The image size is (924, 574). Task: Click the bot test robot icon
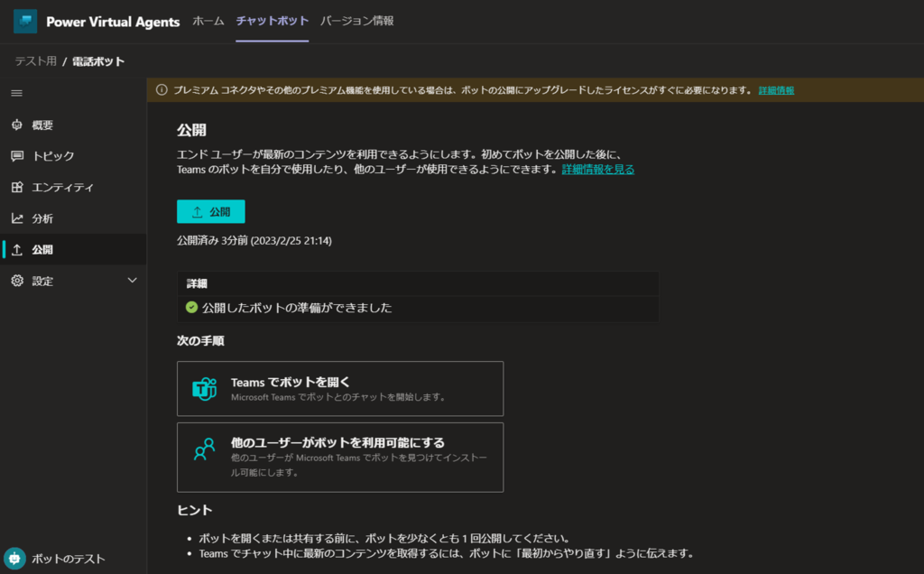(14, 558)
